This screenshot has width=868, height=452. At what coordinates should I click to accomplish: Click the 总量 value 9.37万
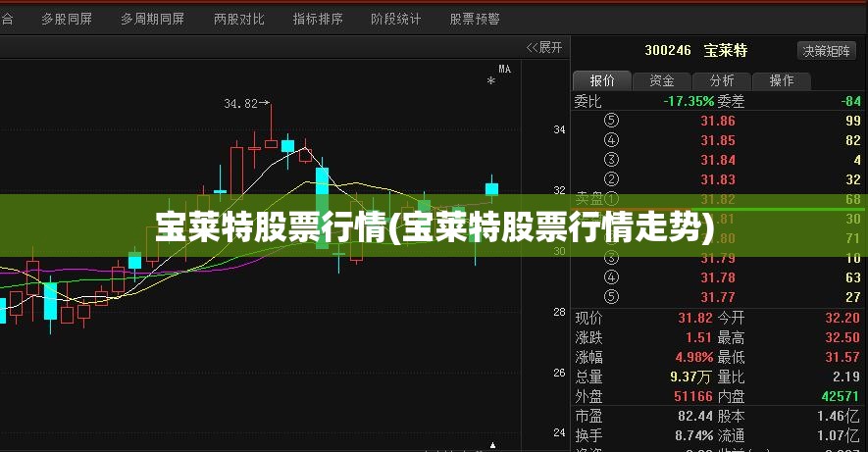(690, 377)
